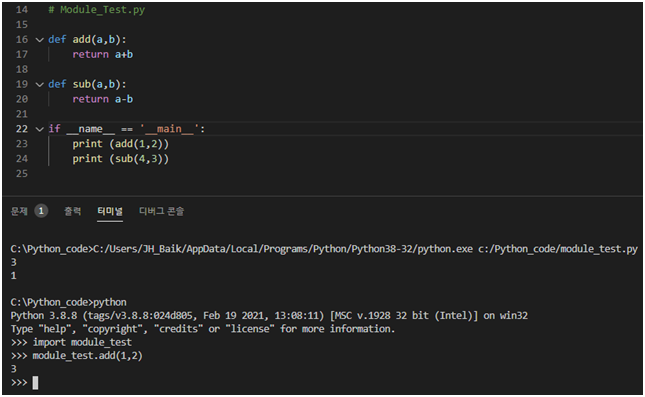Screen dimensions: 645x397
Task: Open the 디버그 콘솔 debug console tab
Action: [x=161, y=211]
